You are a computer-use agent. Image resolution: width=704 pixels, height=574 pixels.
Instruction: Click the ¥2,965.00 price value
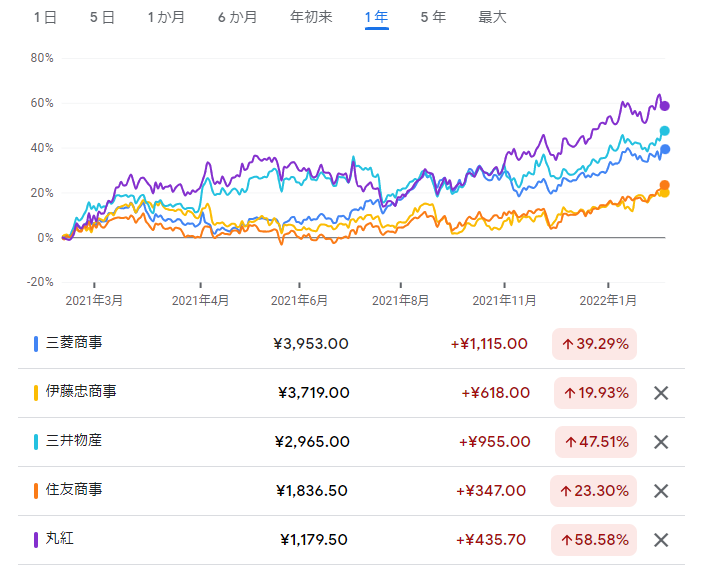[x=312, y=442]
